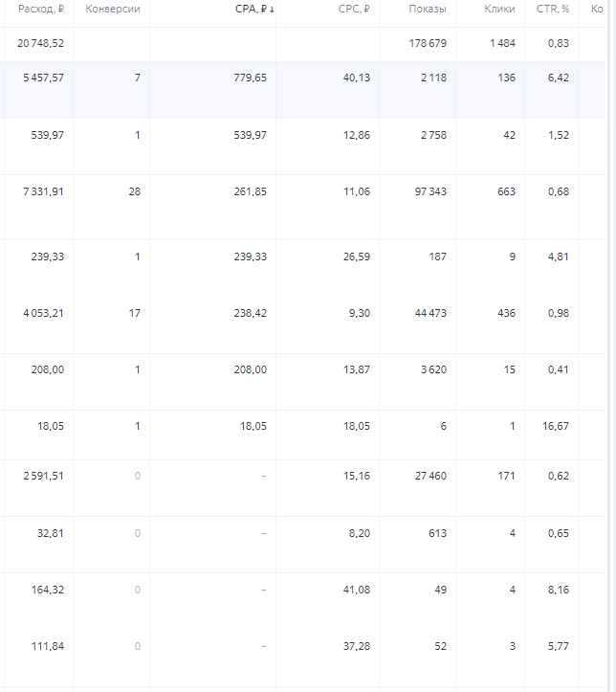Click the blue 0 conversions in 164,32 row
The width and height of the screenshot is (616, 692).
[137, 590]
